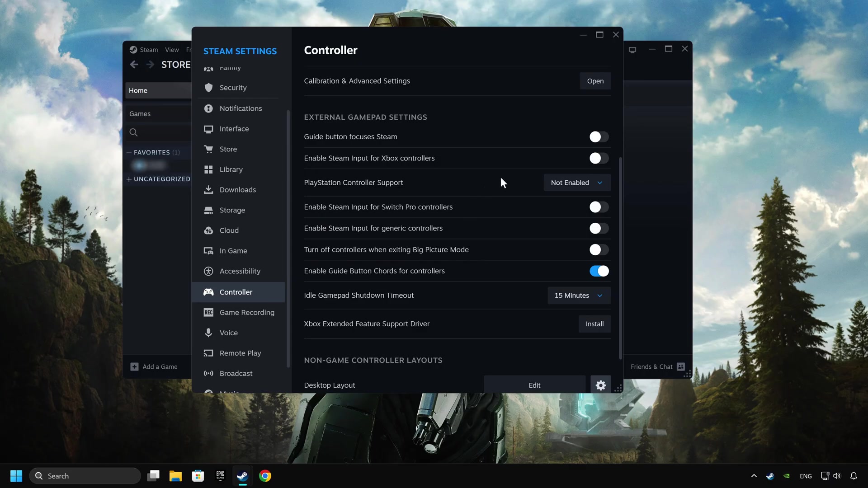Open Friends & Chat
Viewport: 868px width, 488px height.
tap(651, 366)
